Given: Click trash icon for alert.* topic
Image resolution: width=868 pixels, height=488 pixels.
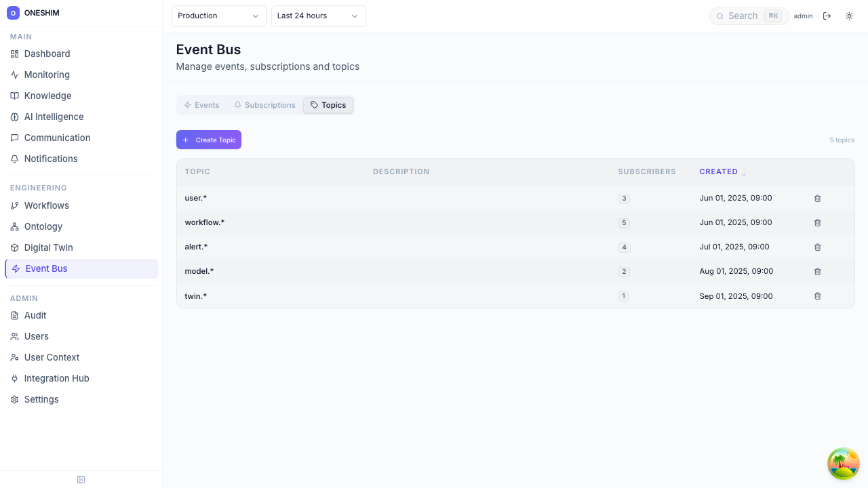Looking at the screenshot, I should tap(817, 247).
